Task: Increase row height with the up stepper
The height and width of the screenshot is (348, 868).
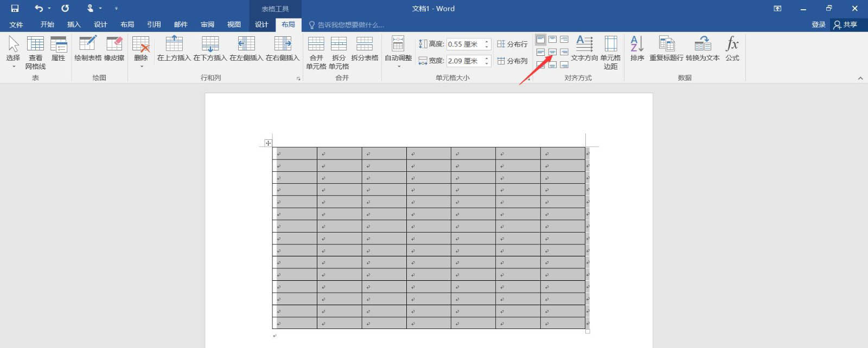Action: click(487, 42)
